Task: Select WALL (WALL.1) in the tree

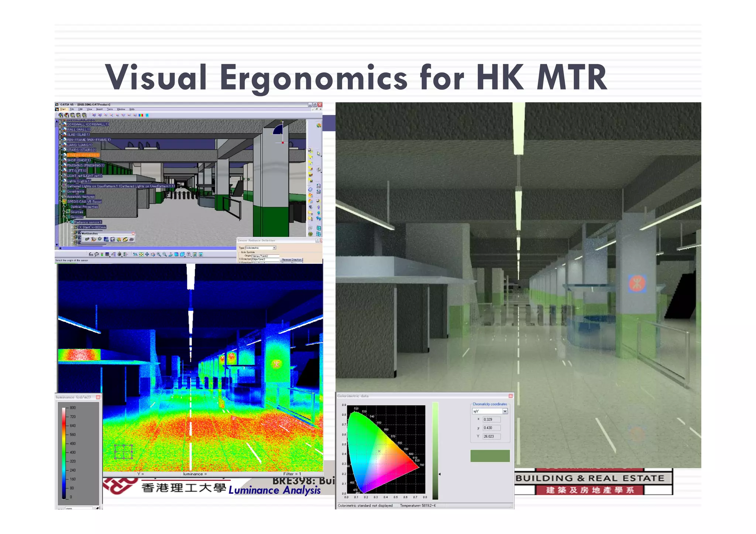Action: (x=78, y=130)
